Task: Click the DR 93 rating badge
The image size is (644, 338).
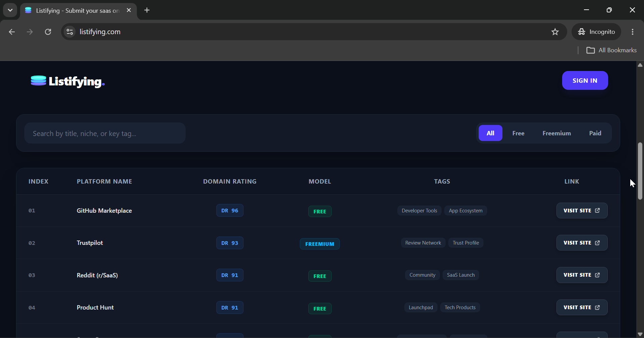Action: (x=230, y=243)
